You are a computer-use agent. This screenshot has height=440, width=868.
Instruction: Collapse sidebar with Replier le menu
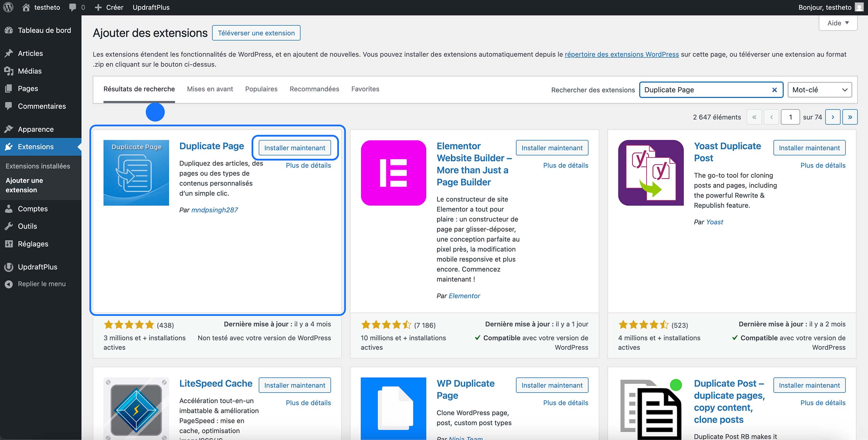tap(9, 284)
